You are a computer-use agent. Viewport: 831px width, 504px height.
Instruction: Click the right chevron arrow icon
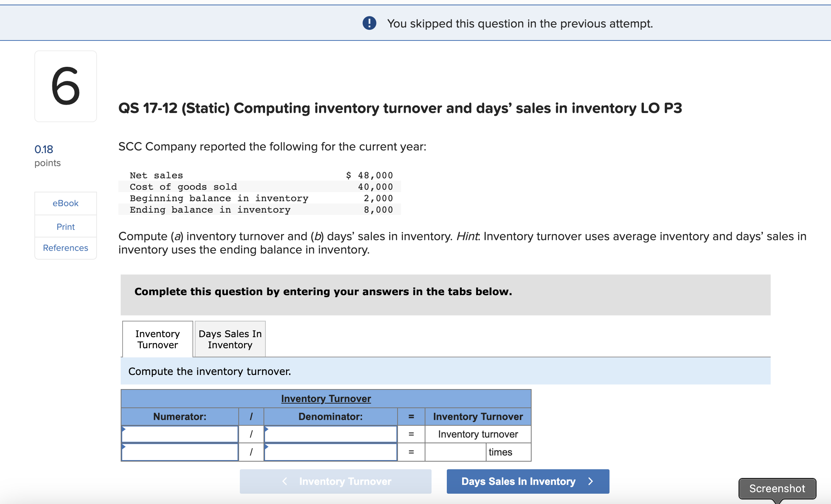tap(591, 481)
